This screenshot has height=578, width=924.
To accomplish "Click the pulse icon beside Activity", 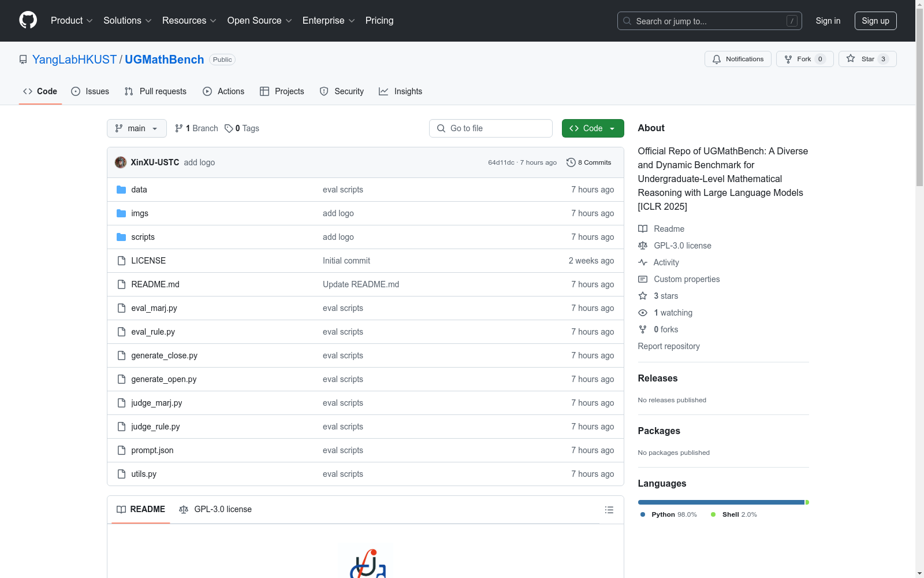I will pyautogui.click(x=643, y=262).
